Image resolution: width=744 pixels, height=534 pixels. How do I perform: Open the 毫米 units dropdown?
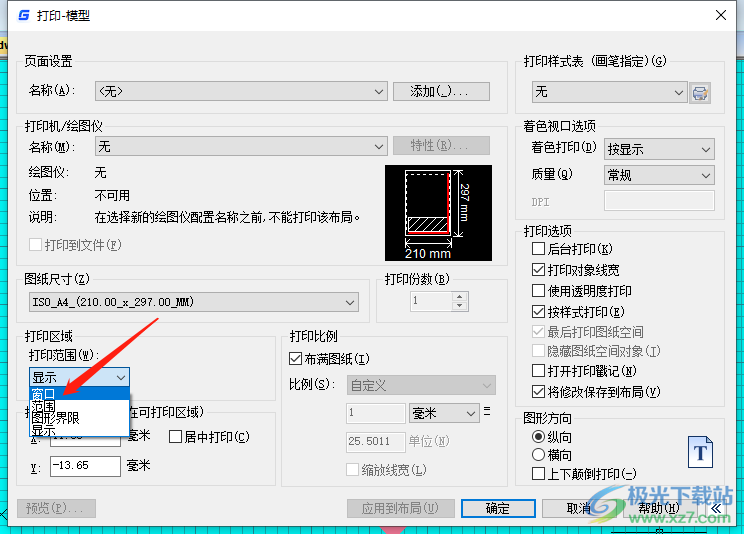point(443,413)
